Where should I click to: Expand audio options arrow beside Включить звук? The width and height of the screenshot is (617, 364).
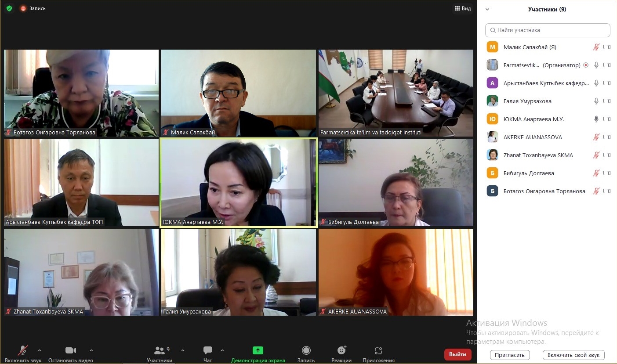point(40,350)
